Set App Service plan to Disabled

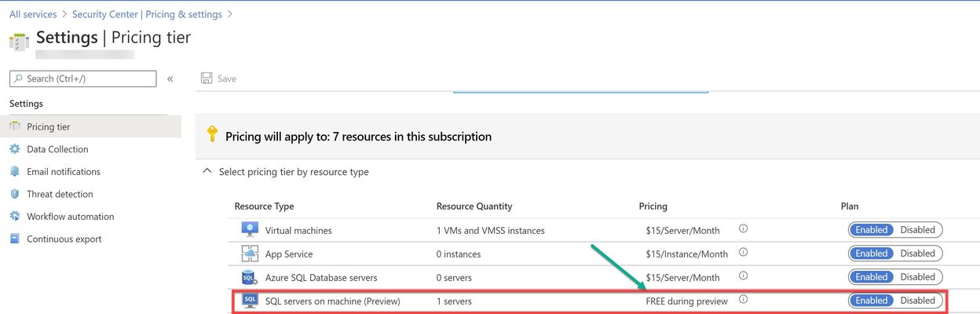917,254
